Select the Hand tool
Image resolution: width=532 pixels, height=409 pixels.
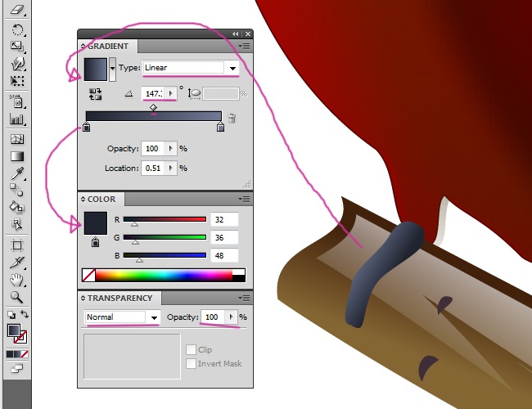pos(17,280)
